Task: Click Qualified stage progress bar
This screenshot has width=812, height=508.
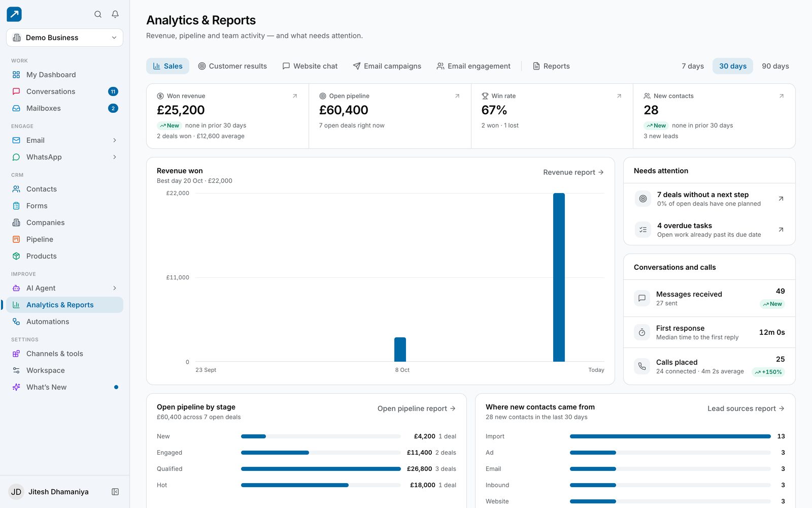Action: tap(321, 469)
